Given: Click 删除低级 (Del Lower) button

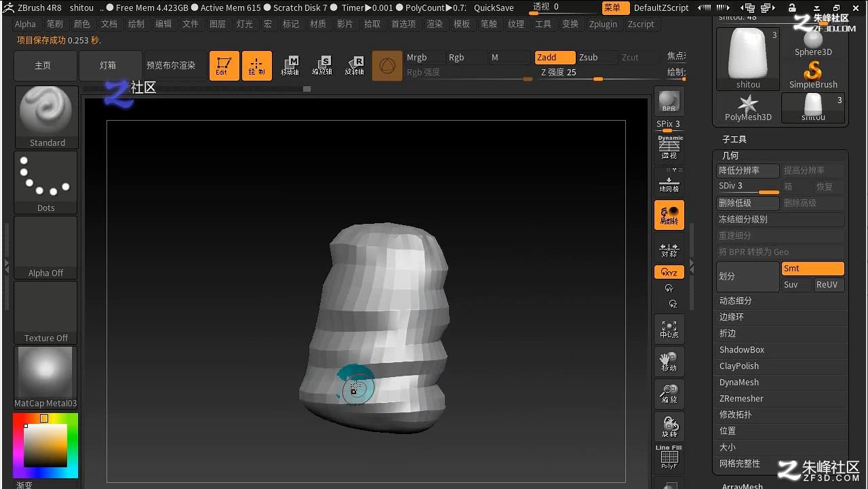Looking at the screenshot, I should [x=748, y=203].
